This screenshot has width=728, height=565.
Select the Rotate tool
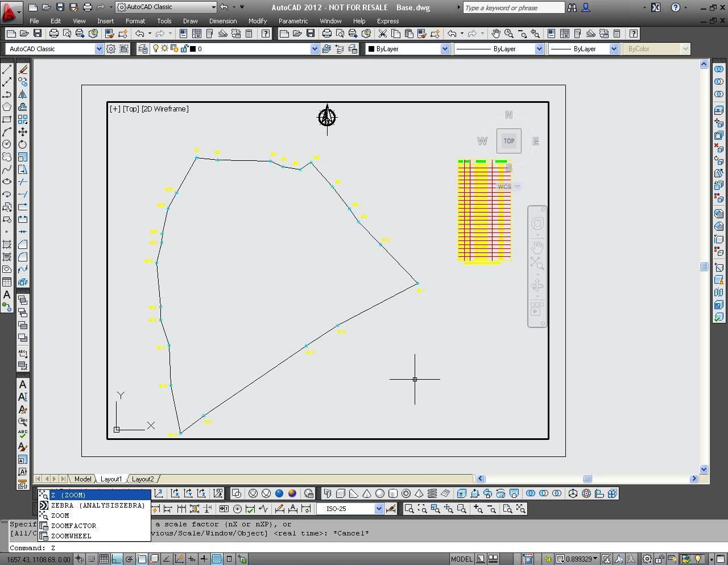23,144
